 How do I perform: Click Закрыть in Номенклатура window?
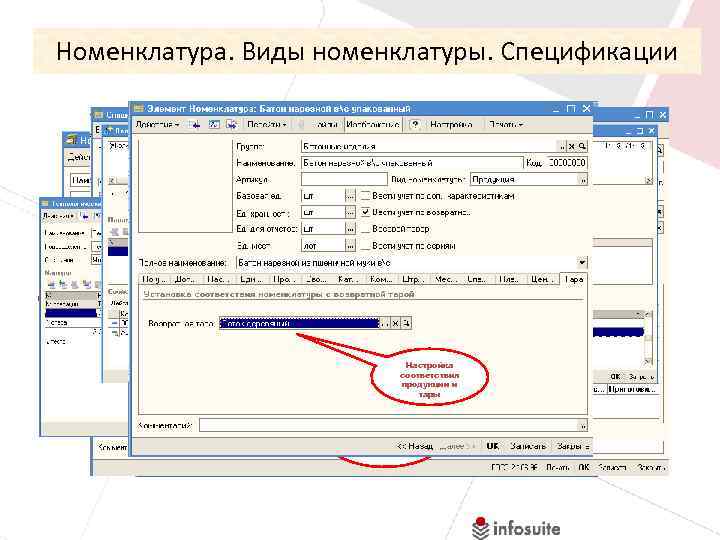[572, 446]
